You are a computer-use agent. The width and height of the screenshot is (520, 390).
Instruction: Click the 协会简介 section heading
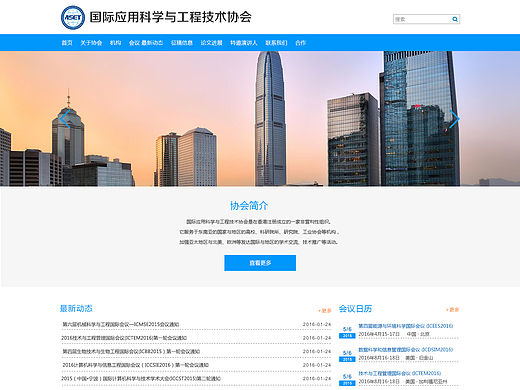(249, 206)
